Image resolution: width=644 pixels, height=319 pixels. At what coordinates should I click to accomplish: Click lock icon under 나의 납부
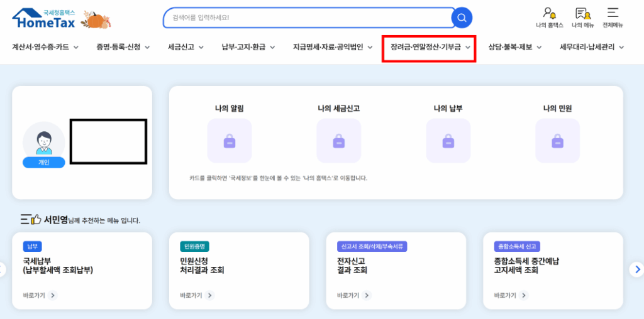pos(448,141)
